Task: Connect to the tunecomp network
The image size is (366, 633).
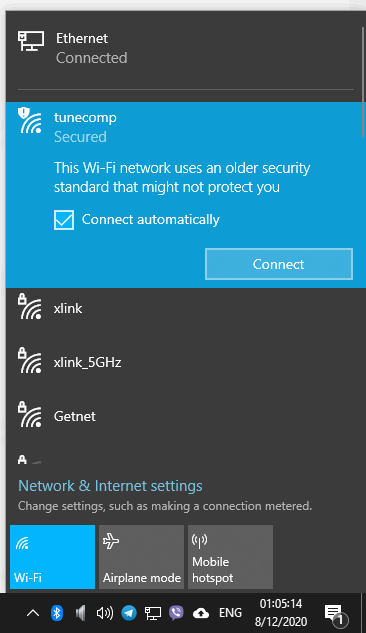Action: [x=279, y=264]
